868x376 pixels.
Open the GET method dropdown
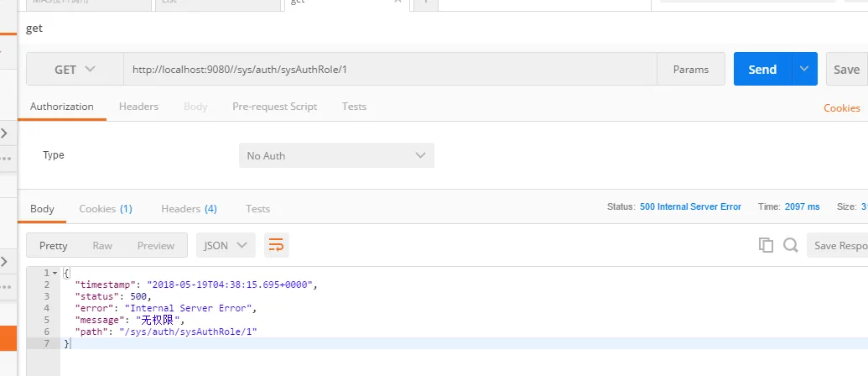(75, 70)
